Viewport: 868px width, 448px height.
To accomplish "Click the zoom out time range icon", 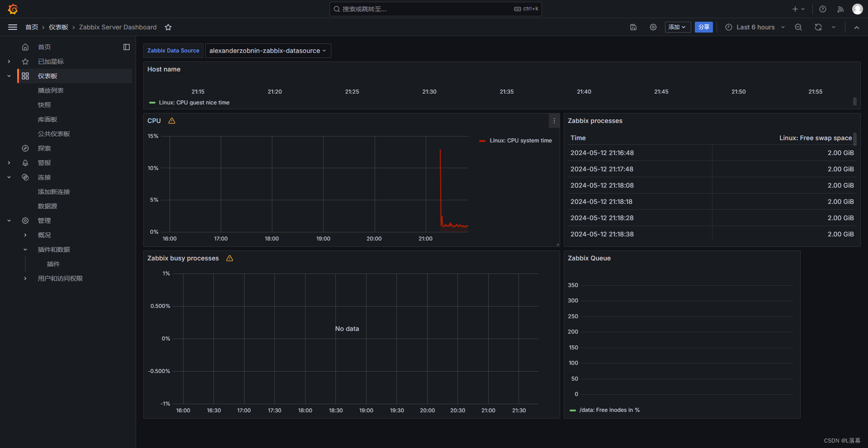I will pyautogui.click(x=798, y=27).
